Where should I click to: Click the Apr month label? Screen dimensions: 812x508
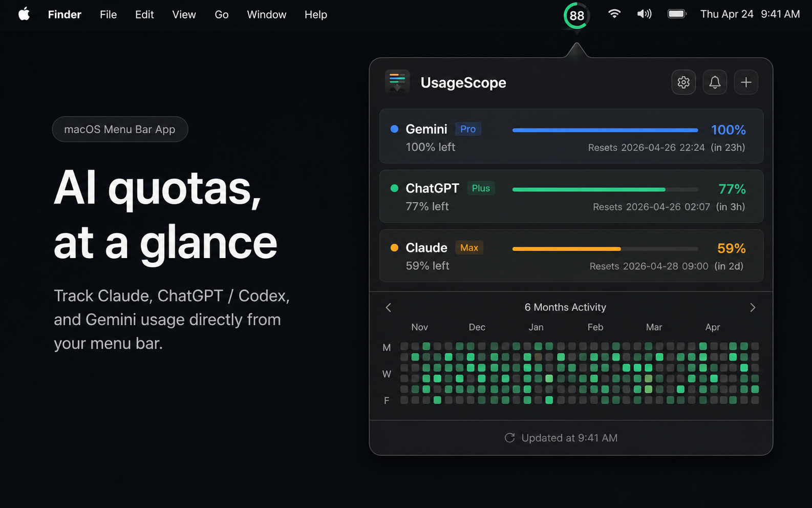pos(713,327)
